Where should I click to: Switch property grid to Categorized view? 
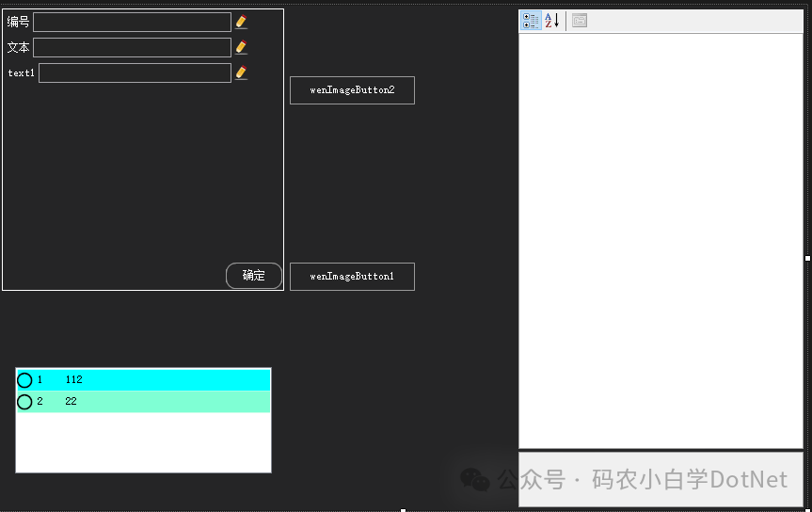pos(531,21)
